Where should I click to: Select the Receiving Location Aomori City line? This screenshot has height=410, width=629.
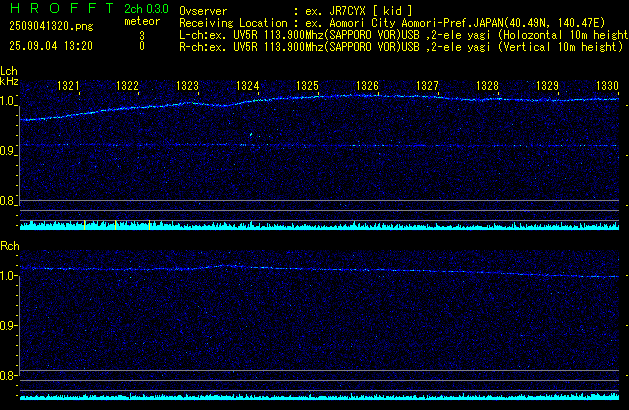pos(392,23)
